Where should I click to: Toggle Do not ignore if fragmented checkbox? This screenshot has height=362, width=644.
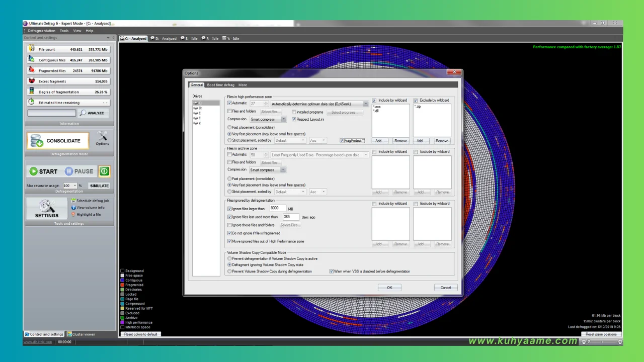point(229,233)
